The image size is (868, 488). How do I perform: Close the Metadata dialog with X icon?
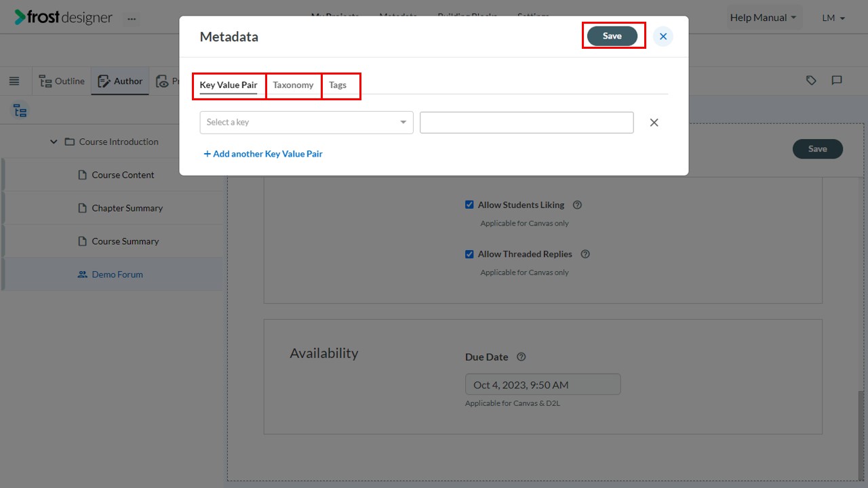click(x=663, y=37)
